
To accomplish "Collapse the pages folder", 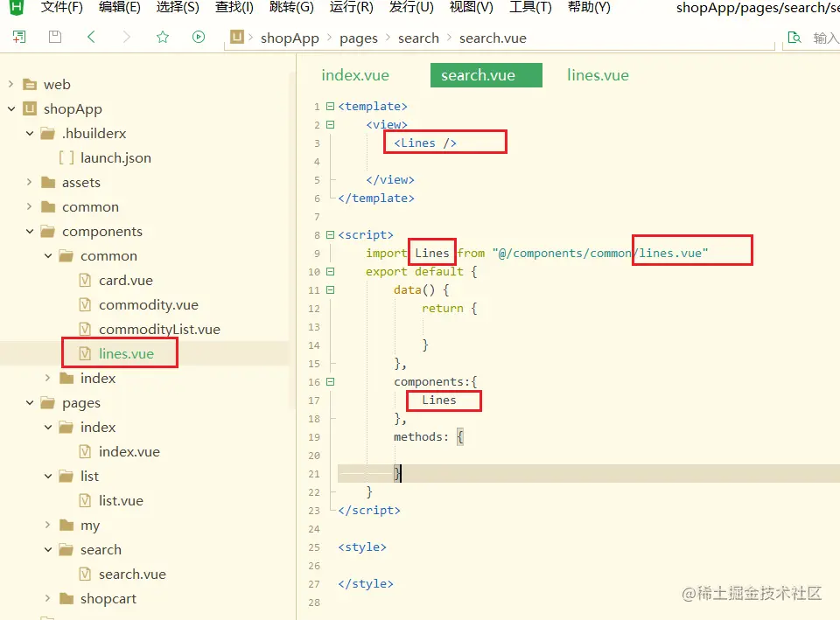I will tap(30, 402).
